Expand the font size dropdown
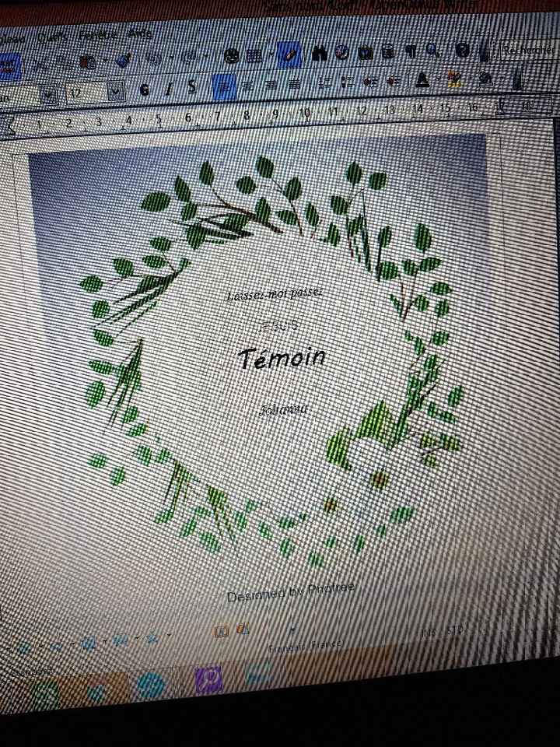This screenshot has height=747, width=560. click(116, 91)
